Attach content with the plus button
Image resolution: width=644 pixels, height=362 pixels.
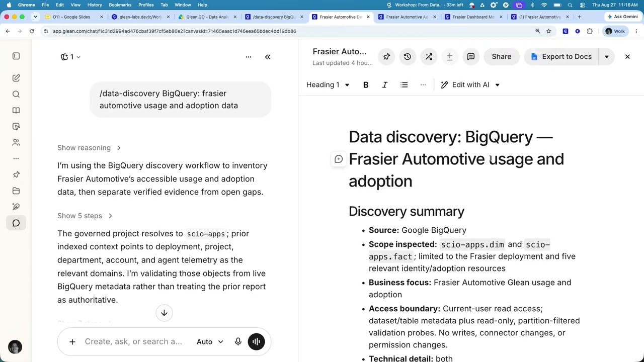tap(72, 342)
